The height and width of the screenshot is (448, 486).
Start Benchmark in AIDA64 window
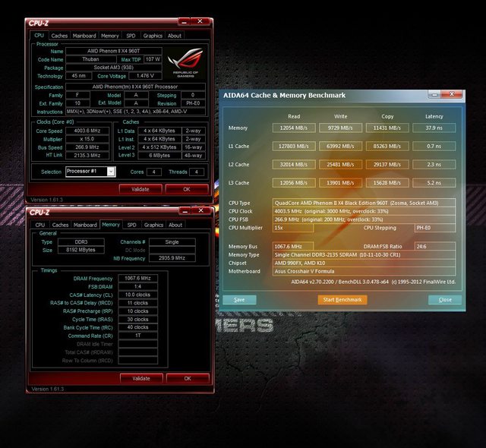pyautogui.click(x=342, y=300)
